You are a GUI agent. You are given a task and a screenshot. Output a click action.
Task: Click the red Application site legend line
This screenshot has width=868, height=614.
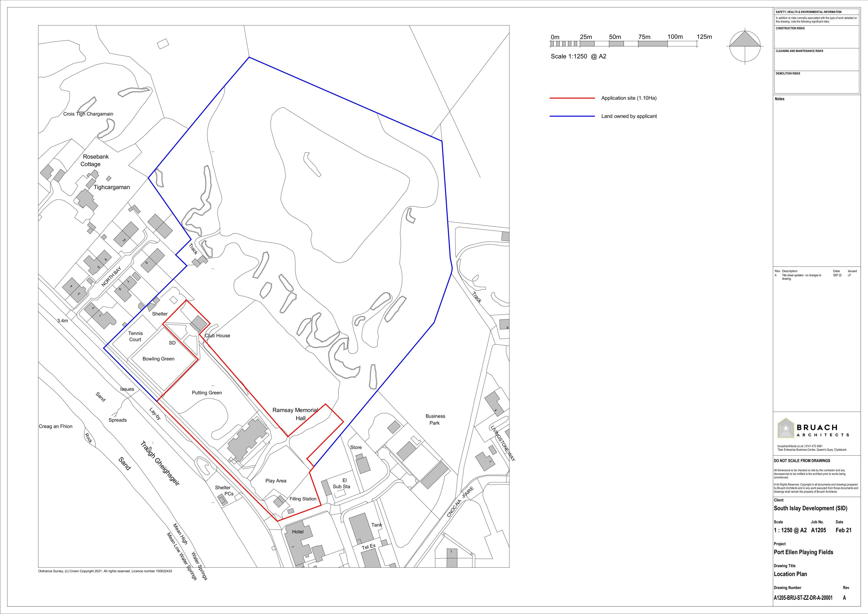pos(572,98)
